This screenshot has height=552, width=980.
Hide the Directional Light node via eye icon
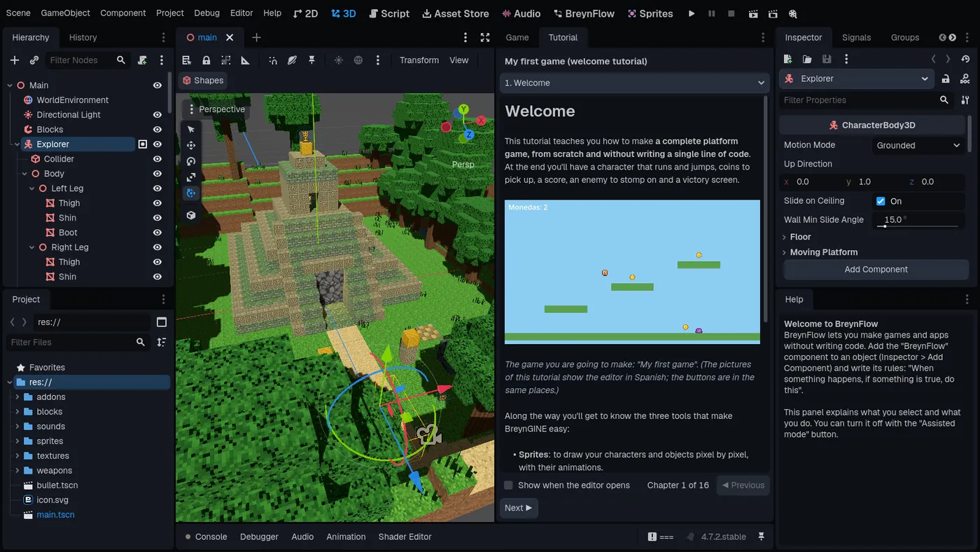[157, 115]
